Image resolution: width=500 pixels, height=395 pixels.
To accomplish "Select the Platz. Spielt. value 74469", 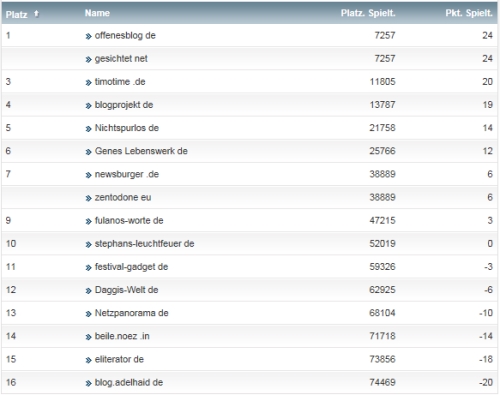I will [x=382, y=382].
